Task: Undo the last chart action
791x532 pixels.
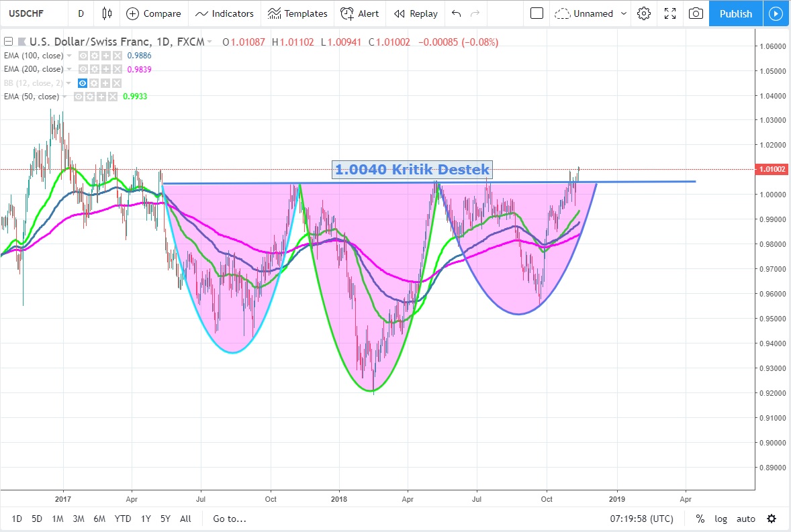Action: tap(457, 13)
